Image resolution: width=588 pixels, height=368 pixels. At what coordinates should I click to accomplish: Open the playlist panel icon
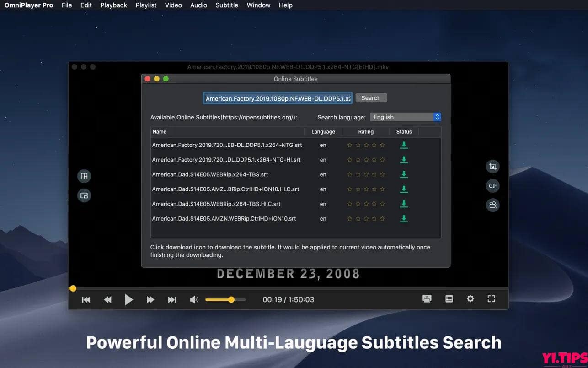click(x=449, y=299)
